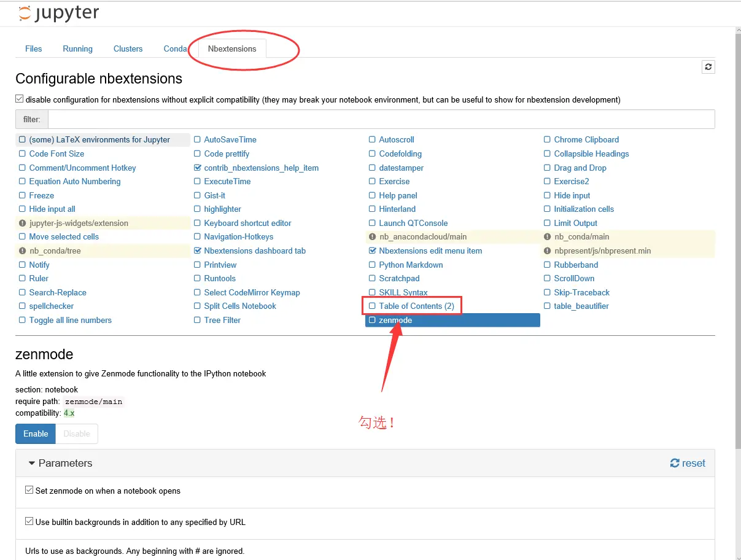
Task: Click the reset parameters icon link
Action: click(x=688, y=463)
